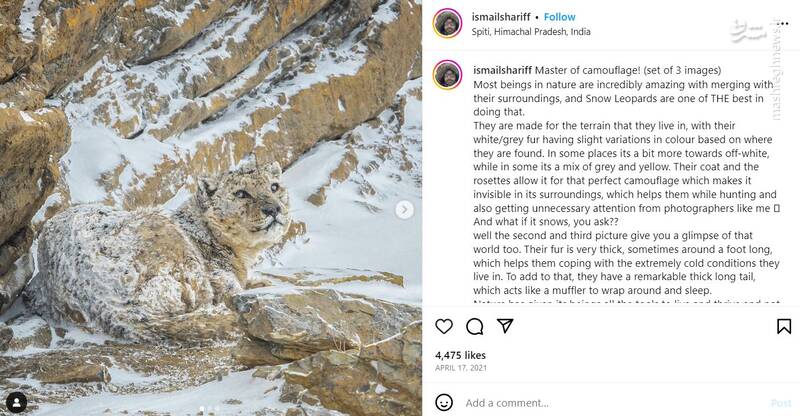Viewport: 800px width, 416px height.
Task: Click ismailshariff username in header
Action: 503,17
